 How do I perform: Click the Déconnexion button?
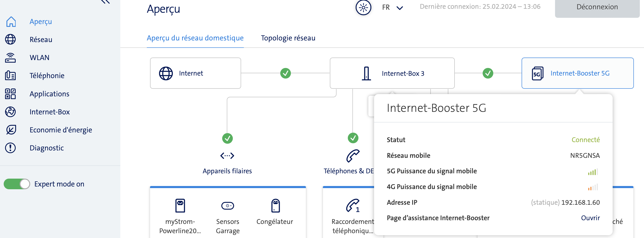click(597, 7)
